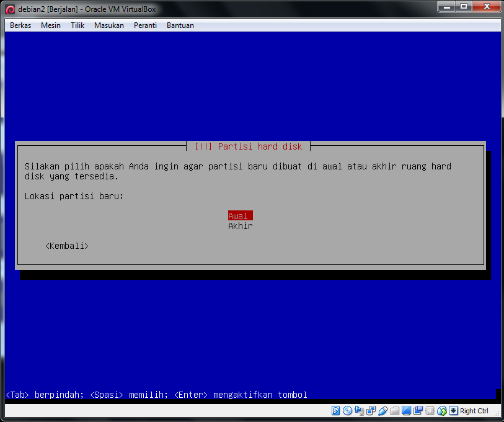Maximize the VirtualBox window
The width and height of the screenshot is (504, 422).
coord(464,6)
